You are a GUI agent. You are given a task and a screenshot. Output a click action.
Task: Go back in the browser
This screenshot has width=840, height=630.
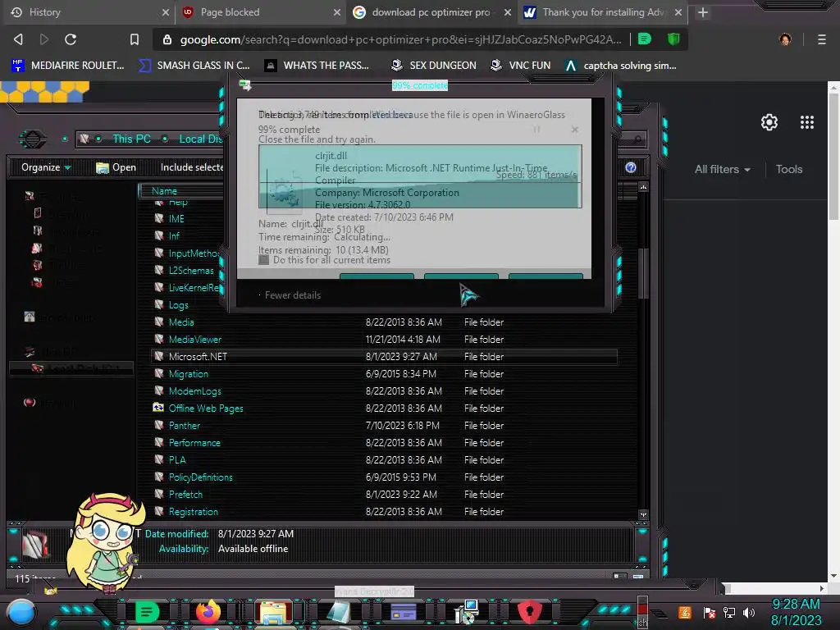[x=18, y=39]
